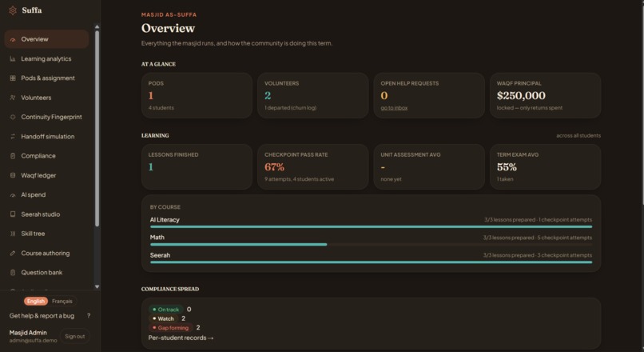Click the Suffa brand name
This screenshot has height=352, width=644.
32,10
